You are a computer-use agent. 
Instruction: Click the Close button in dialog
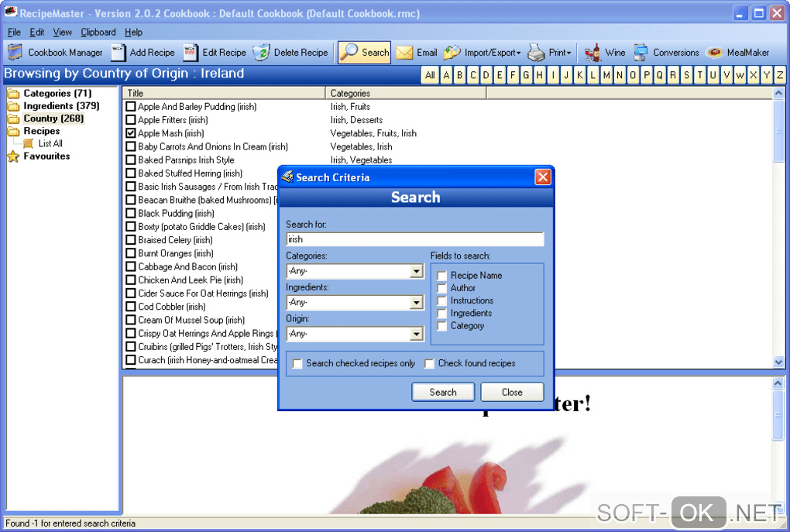[x=512, y=392]
